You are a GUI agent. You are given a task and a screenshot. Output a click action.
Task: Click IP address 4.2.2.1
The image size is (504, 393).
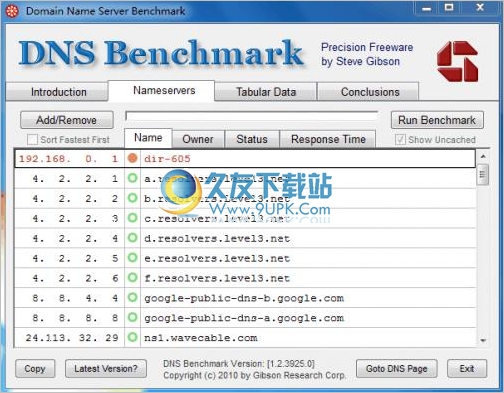pyautogui.click(x=75, y=178)
